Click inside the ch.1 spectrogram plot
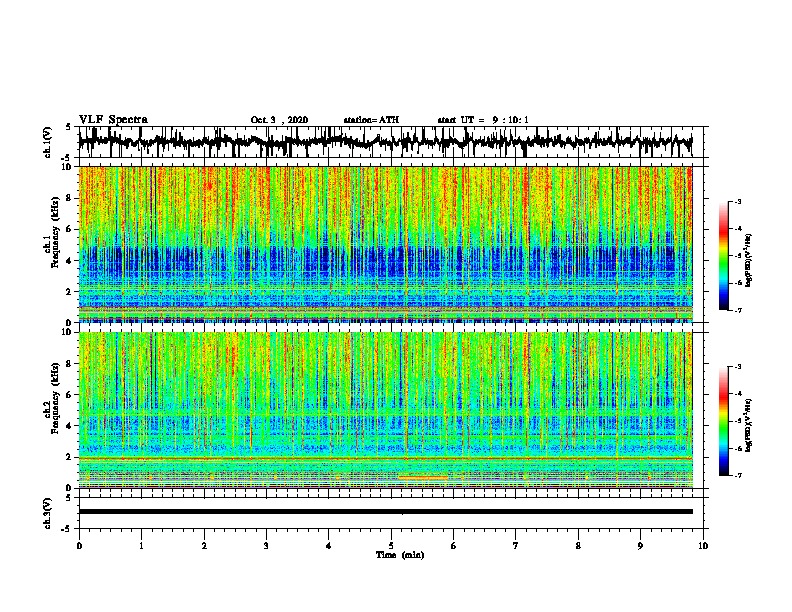 (385, 244)
